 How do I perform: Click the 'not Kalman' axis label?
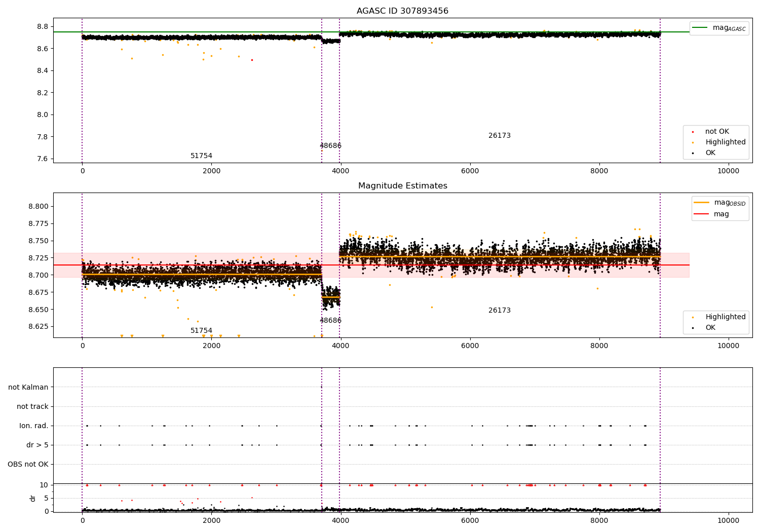28,388
